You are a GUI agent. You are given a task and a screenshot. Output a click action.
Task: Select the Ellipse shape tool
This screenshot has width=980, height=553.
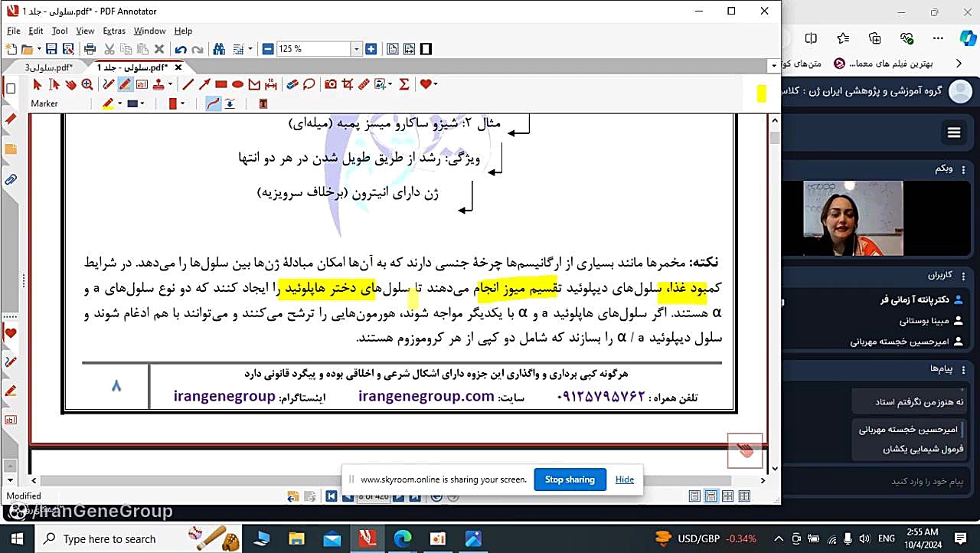pyautogui.click(x=237, y=84)
